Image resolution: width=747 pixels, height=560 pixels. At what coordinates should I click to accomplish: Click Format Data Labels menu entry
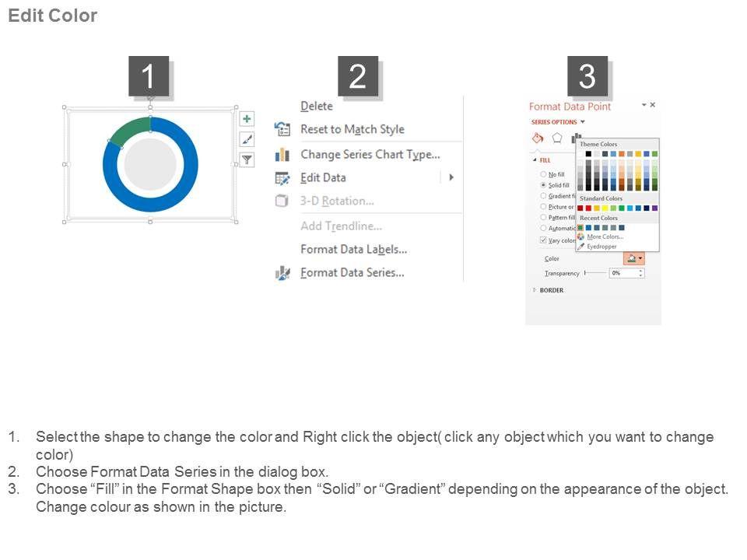click(353, 250)
